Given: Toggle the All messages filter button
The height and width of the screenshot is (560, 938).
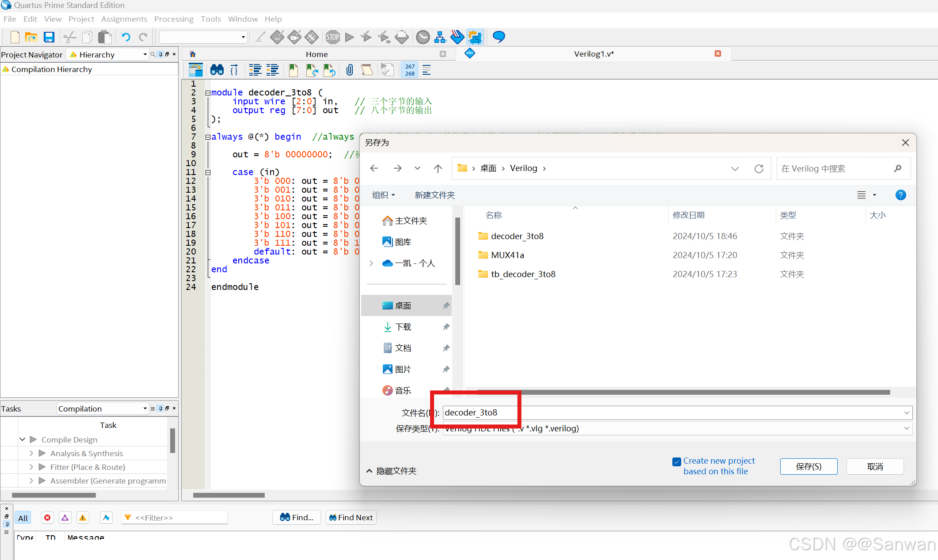Looking at the screenshot, I should tap(23, 518).
